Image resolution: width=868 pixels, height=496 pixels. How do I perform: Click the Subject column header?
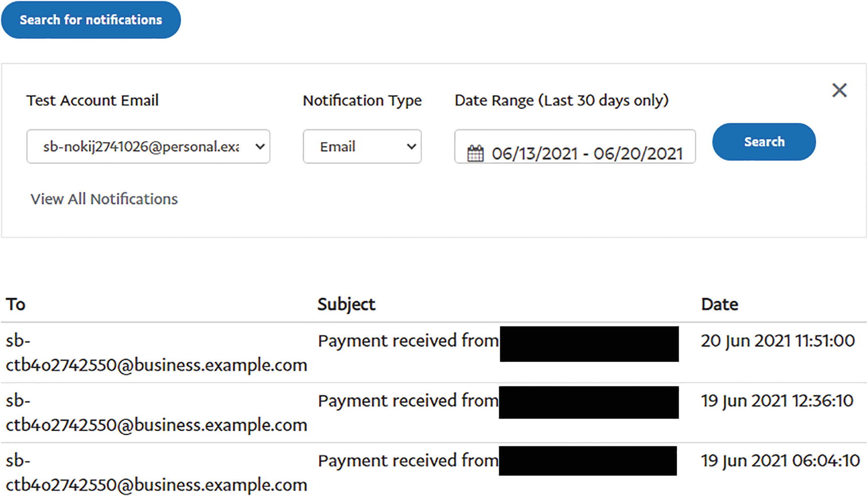tap(346, 304)
